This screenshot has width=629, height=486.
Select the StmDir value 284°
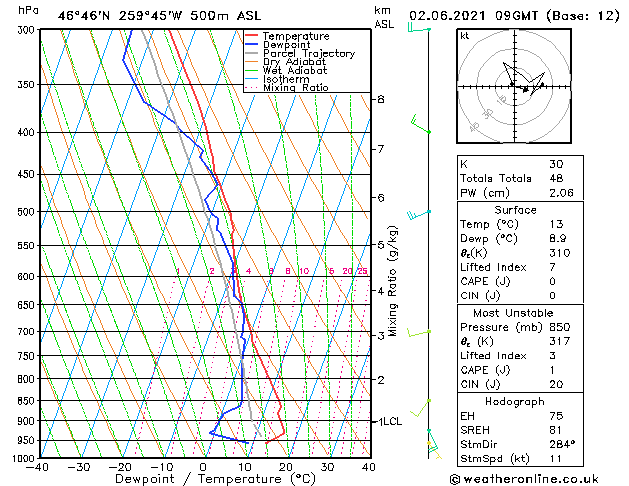pos(562,444)
